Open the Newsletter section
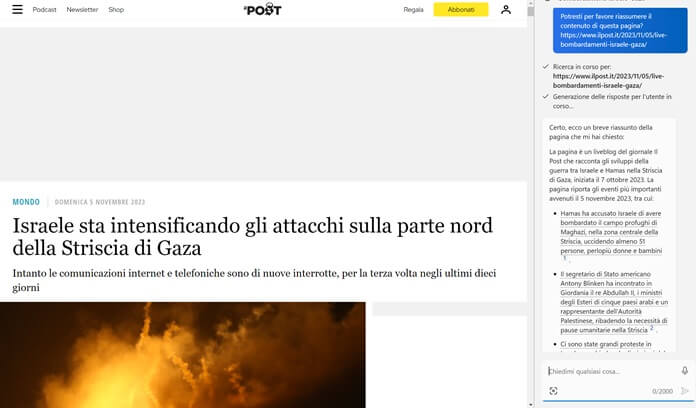696x408 pixels. point(82,9)
